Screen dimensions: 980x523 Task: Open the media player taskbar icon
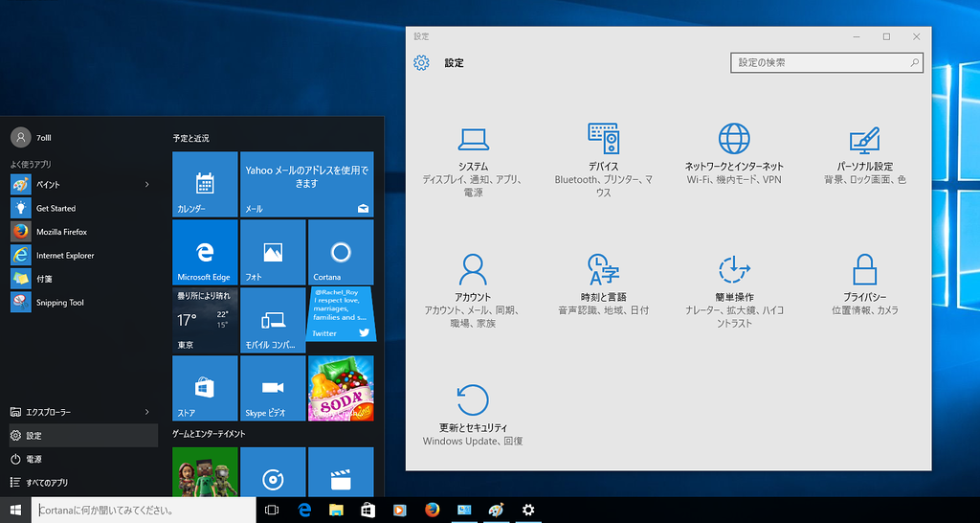tap(400, 510)
